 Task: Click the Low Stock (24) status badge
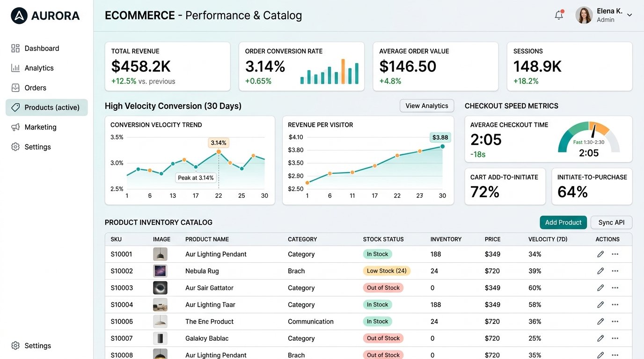point(387,271)
